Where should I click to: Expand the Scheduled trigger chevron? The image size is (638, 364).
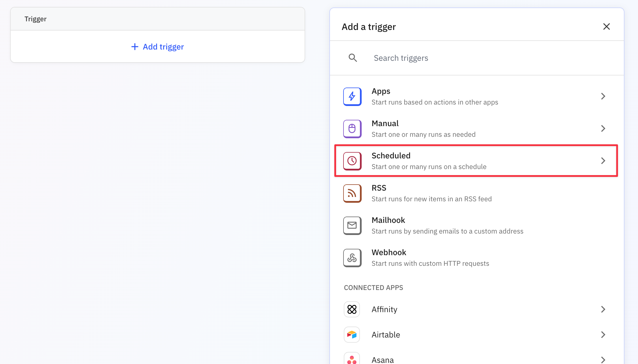point(603,161)
